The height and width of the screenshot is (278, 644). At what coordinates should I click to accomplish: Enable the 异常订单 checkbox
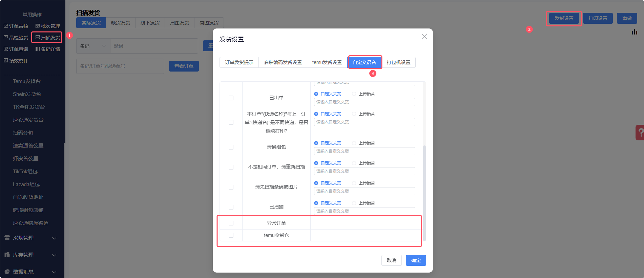231,223
